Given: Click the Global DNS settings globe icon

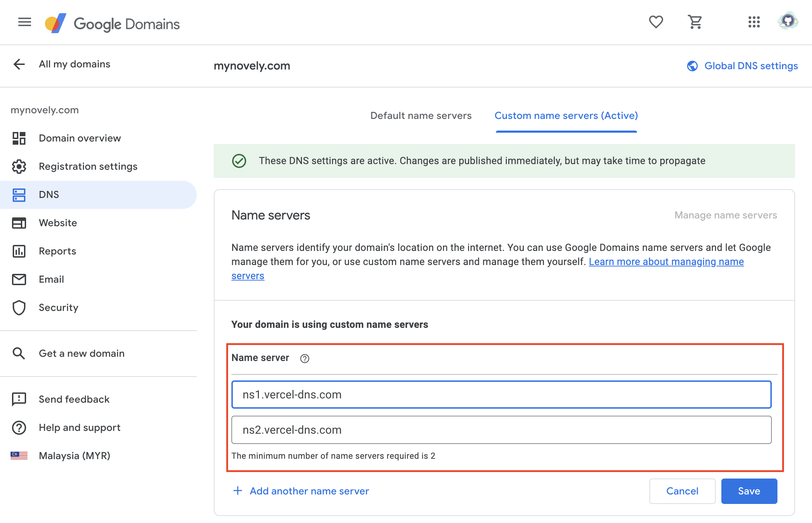Looking at the screenshot, I should pos(692,66).
